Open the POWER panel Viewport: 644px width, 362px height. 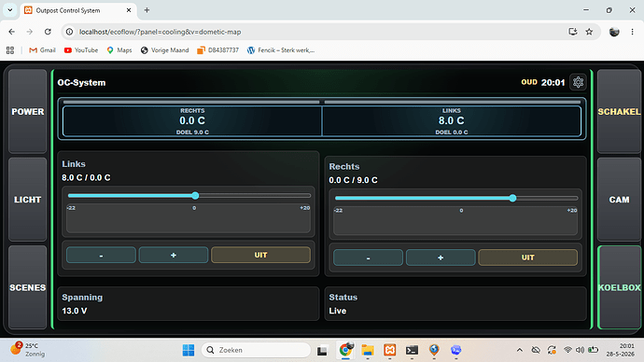(27, 111)
